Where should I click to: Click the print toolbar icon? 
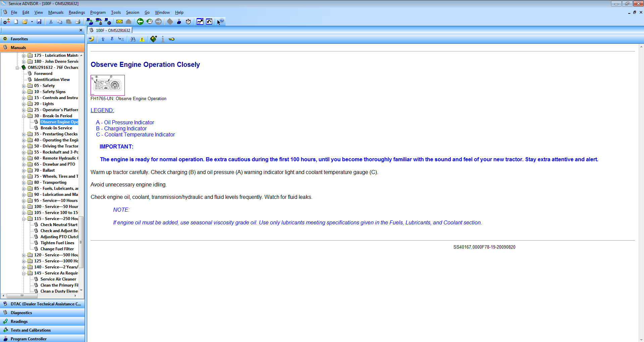point(78,22)
